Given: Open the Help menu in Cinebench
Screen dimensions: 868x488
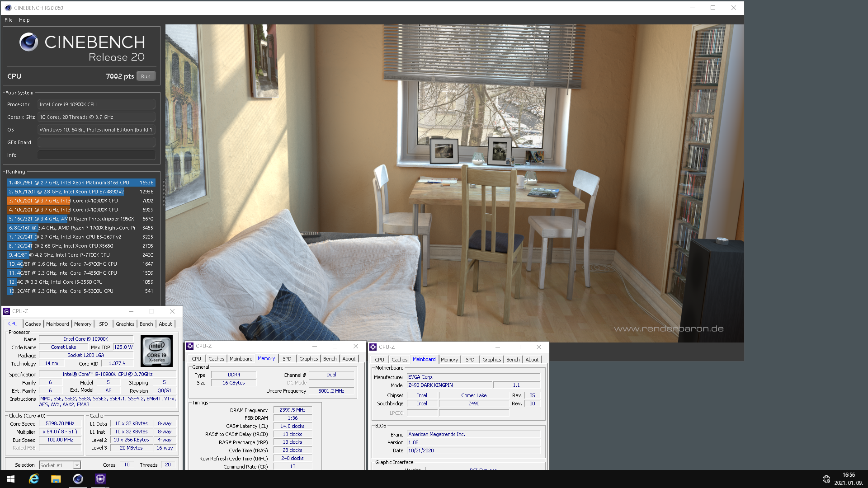Looking at the screenshot, I should coord(24,20).
